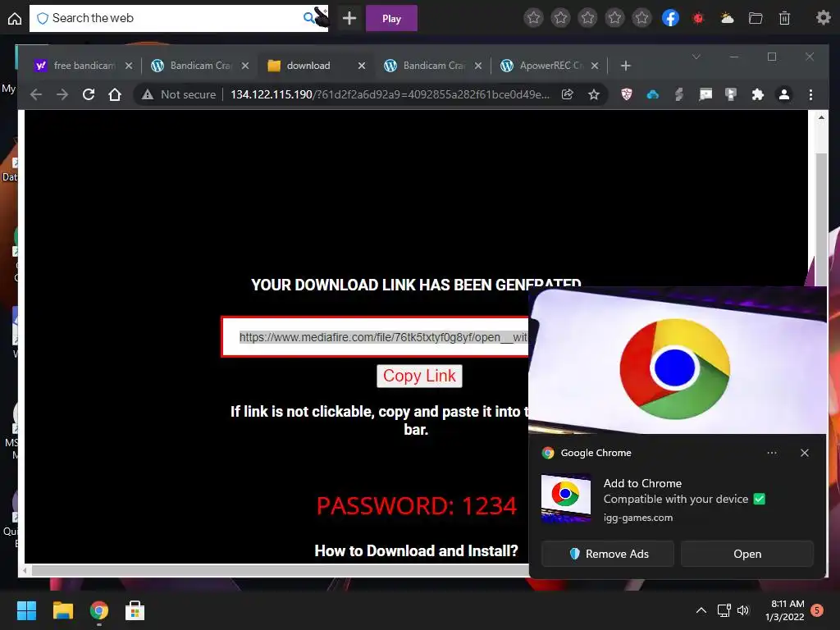Go back with Chrome back arrow
This screenshot has width=840, height=630.
click(36, 95)
